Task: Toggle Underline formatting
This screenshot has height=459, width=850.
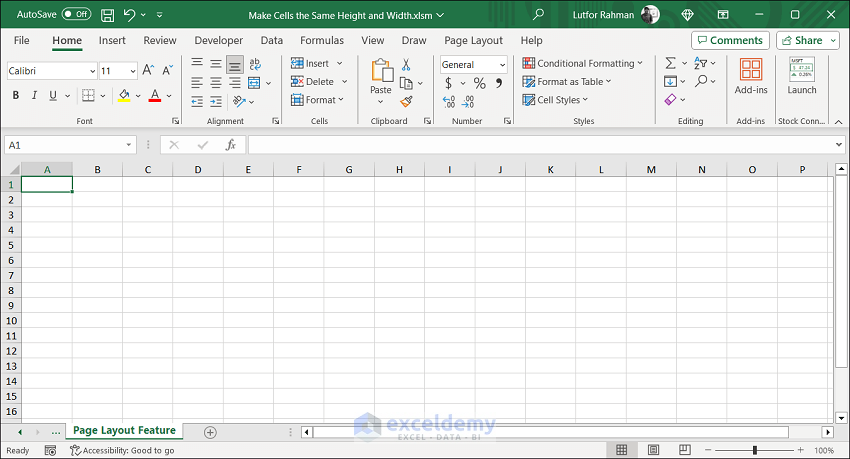Action: [x=53, y=95]
